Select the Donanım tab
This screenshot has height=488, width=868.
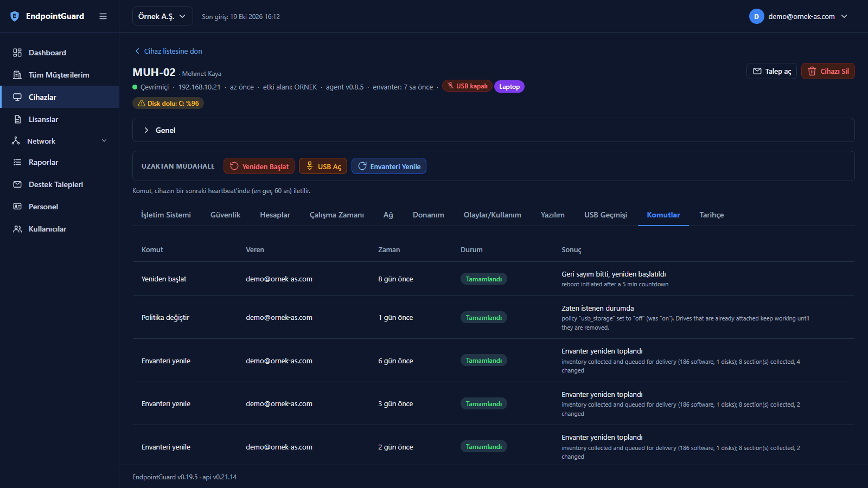click(428, 215)
